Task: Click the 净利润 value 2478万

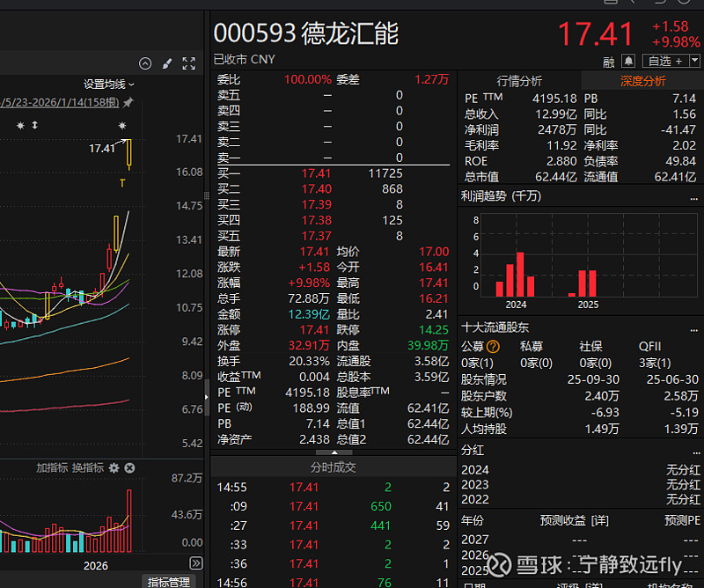Action: click(x=557, y=129)
